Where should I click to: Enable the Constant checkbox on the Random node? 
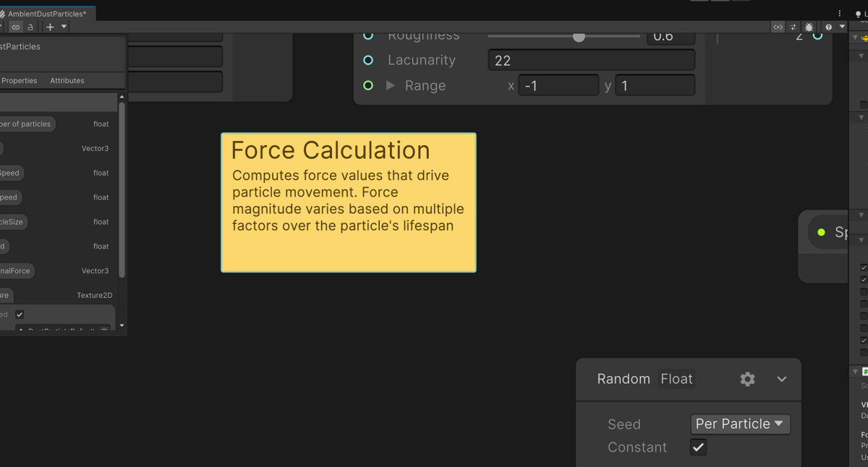coord(697,447)
